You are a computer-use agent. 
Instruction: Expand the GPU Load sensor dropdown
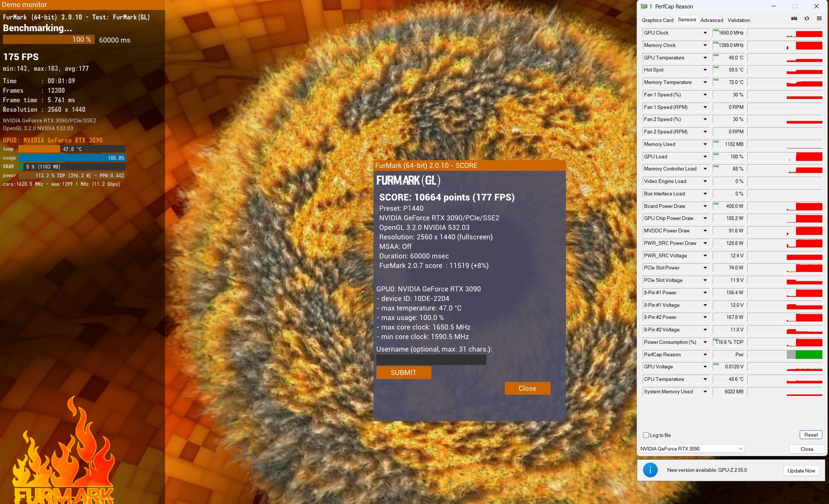click(x=705, y=156)
